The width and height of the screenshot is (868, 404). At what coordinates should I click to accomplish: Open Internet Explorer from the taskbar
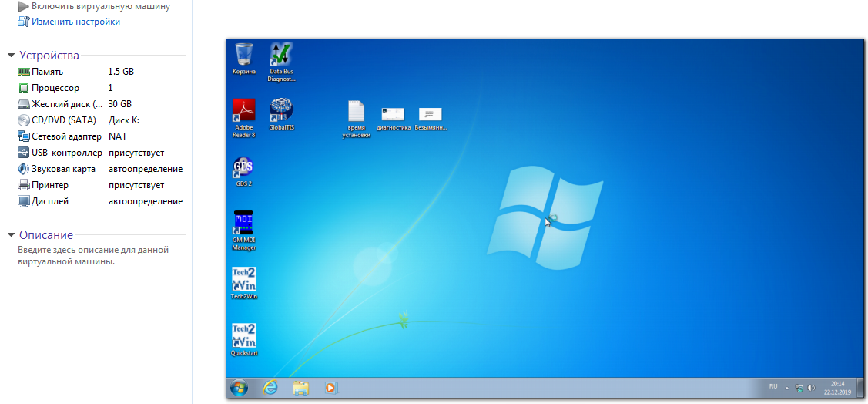pyautogui.click(x=270, y=387)
